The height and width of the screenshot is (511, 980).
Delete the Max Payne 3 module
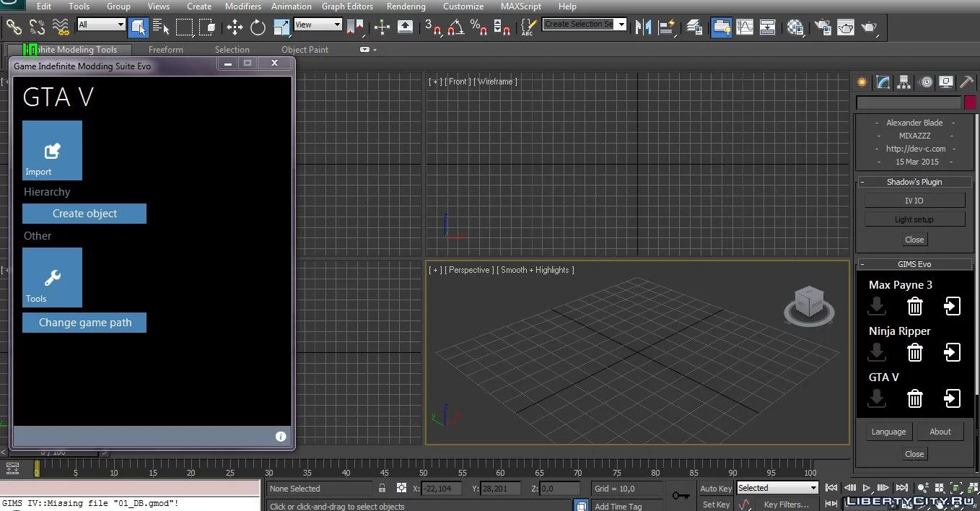click(x=914, y=306)
